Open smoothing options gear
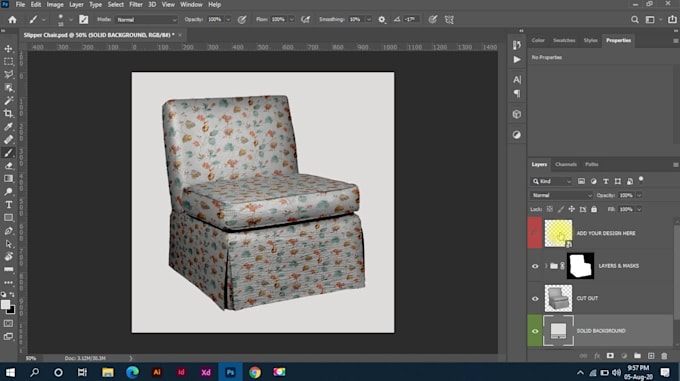This screenshot has width=680, height=381. click(382, 20)
